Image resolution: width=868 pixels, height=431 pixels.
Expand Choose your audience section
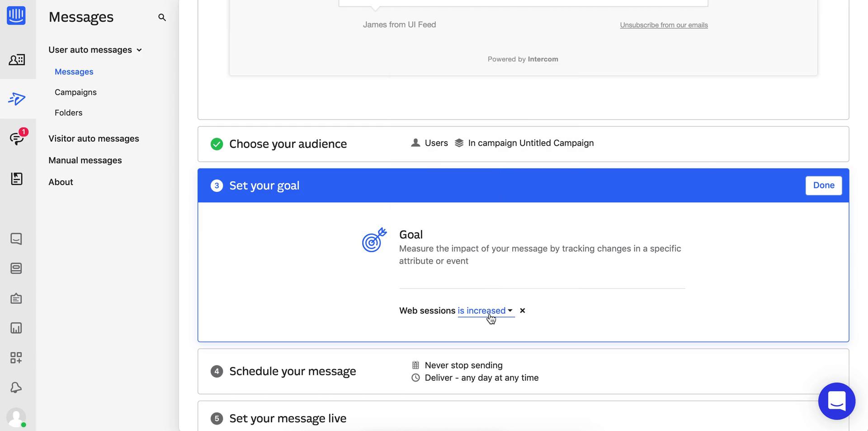pyautogui.click(x=523, y=144)
